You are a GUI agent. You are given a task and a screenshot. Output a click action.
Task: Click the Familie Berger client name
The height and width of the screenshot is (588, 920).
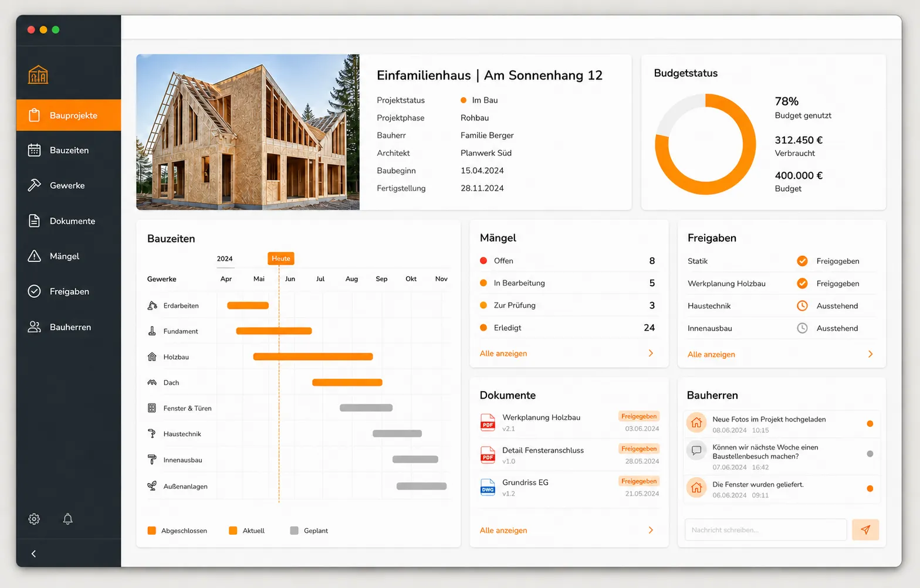pyautogui.click(x=487, y=135)
